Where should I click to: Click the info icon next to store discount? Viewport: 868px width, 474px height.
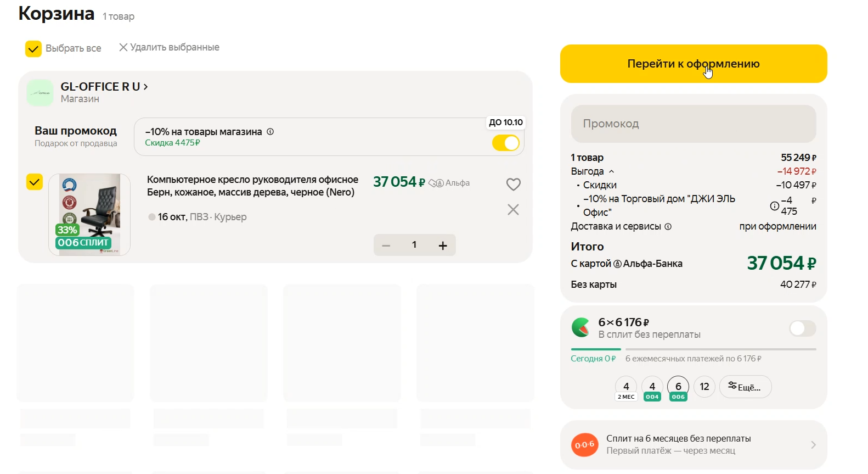pos(270,132)
